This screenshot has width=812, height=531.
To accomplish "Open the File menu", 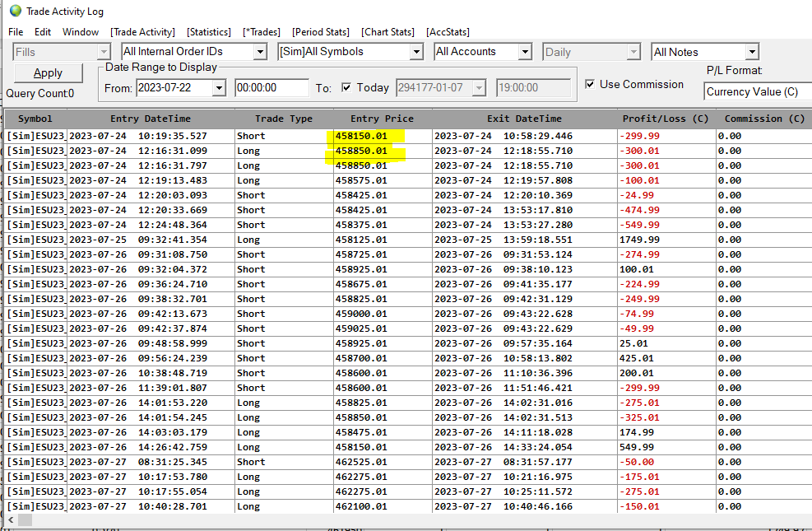I will click(x=16, y=32).
